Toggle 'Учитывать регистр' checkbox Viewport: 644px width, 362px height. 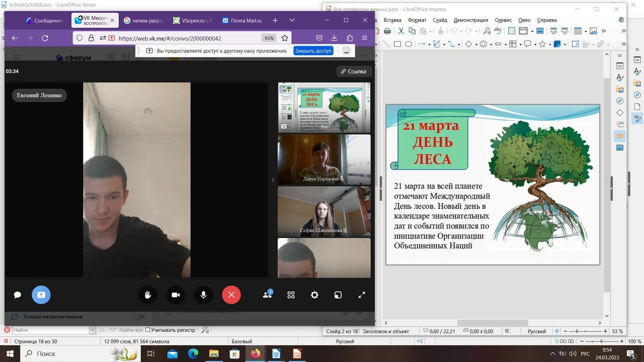point(148,330)
